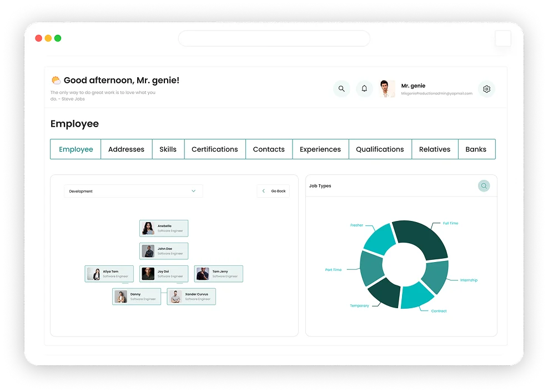Click the browser address bar
Screen dimensions: 548x392
(274, 38)
